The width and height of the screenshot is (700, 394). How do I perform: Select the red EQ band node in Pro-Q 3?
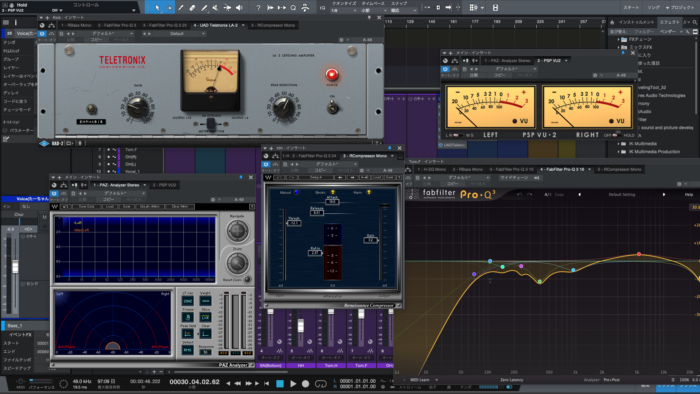click(639, 254)
